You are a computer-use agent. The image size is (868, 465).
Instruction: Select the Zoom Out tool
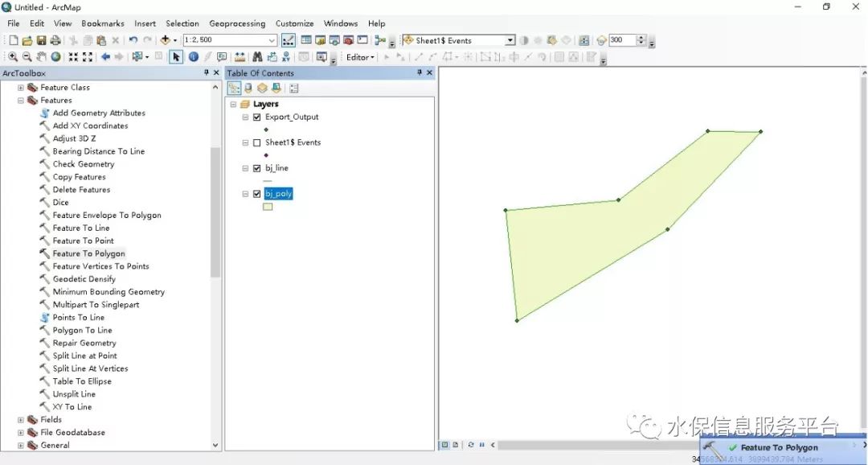pyautogui.click(x=27, y=57)
